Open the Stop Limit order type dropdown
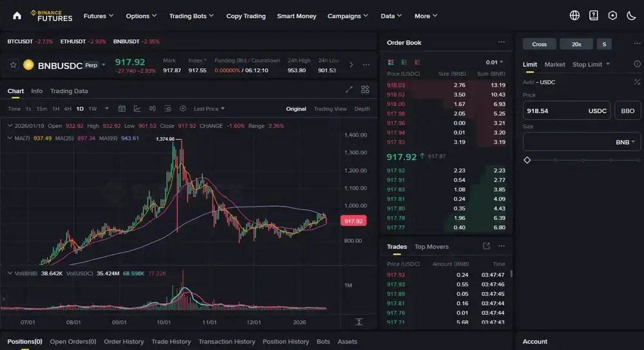The height and width of the screenshot is (350, 644). (591, 64)
